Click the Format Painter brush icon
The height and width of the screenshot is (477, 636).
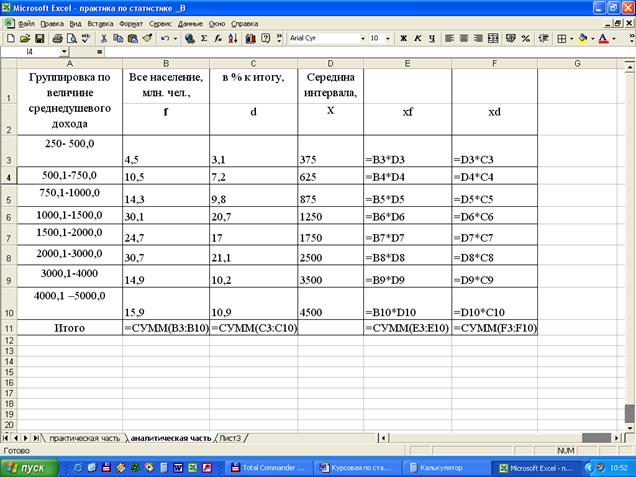[x=146, y=38]
